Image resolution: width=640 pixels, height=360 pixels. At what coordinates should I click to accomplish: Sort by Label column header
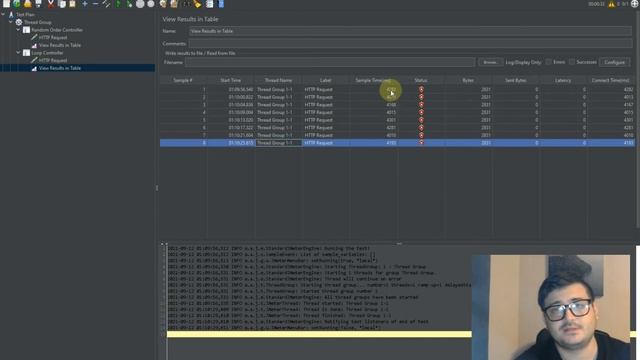tap(325, 80)
